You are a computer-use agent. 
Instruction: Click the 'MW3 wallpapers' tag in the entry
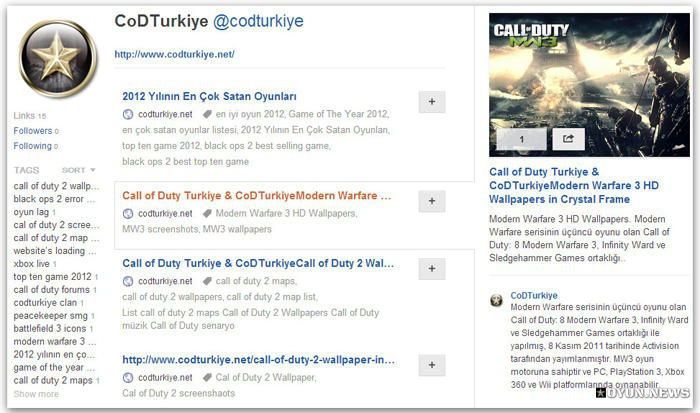pos(237,229)
